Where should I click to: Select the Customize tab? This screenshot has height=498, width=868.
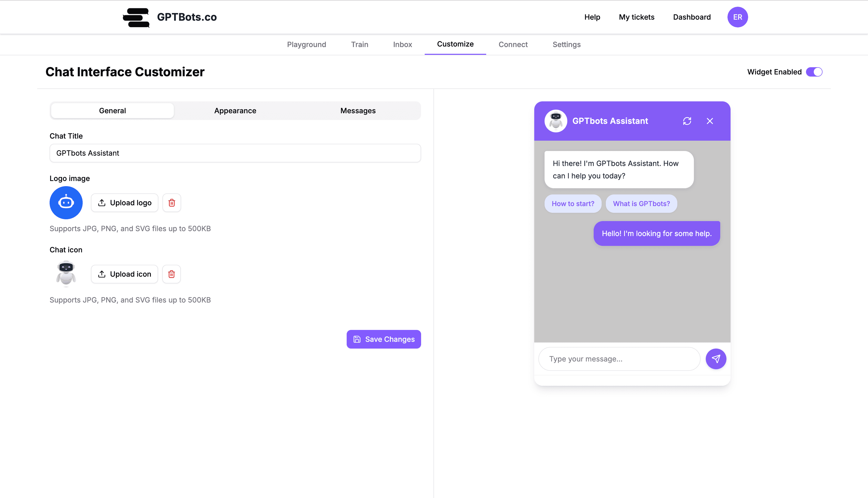[x=455, y=44]
